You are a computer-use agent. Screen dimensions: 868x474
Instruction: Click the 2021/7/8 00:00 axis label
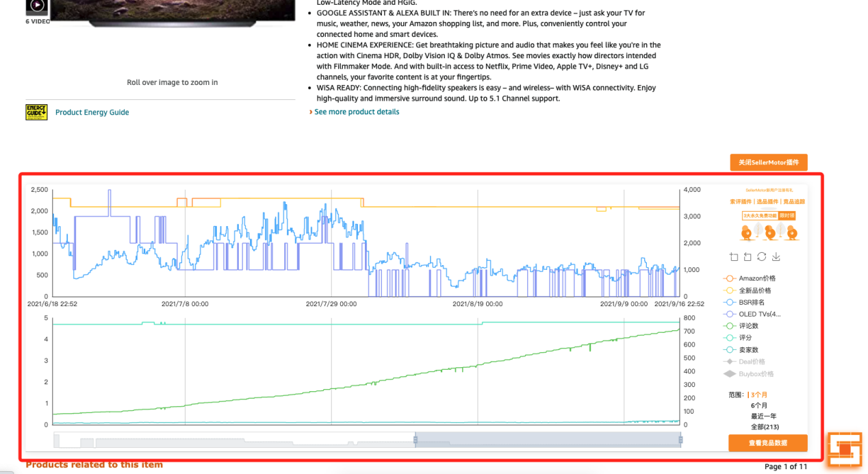click(185, 303)
